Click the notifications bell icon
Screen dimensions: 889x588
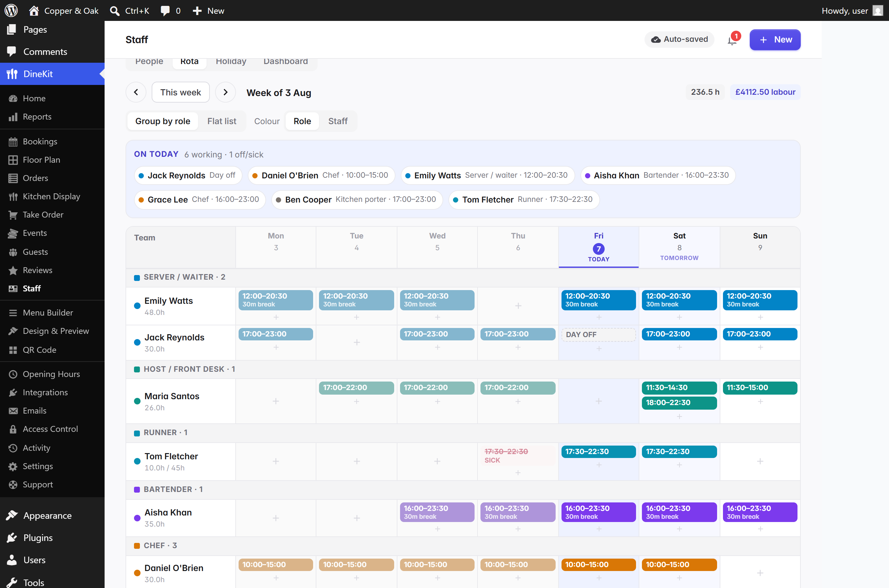pyautogui.click(x=732, y=40)
